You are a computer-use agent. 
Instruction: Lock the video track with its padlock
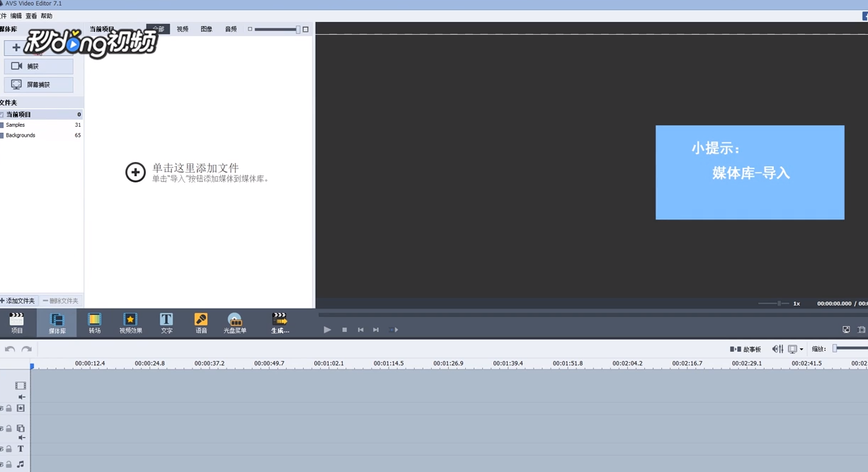click(9, 408)
